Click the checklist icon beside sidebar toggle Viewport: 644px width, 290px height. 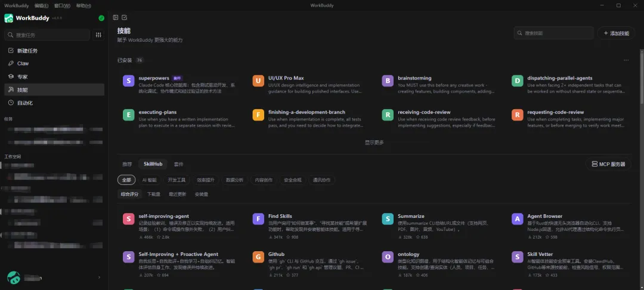(125, 17)
